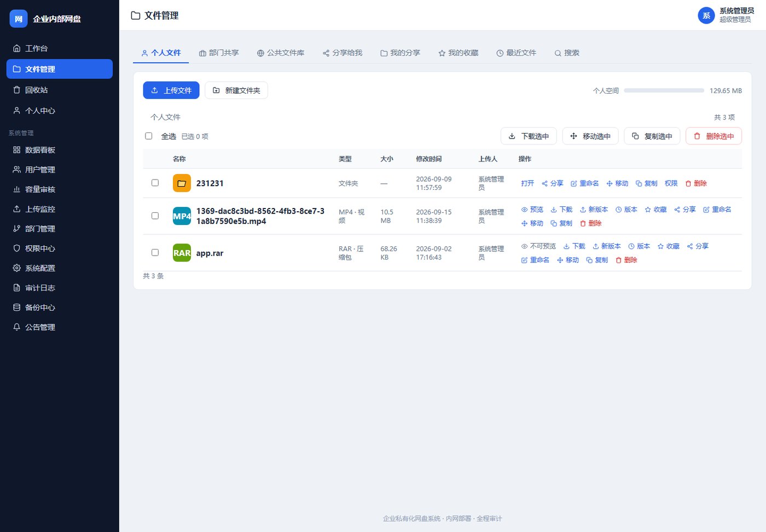766x532 pixels.
Task: Click the 系 user avatar icon
Action: pyautogui.click(x=706, y=15)
